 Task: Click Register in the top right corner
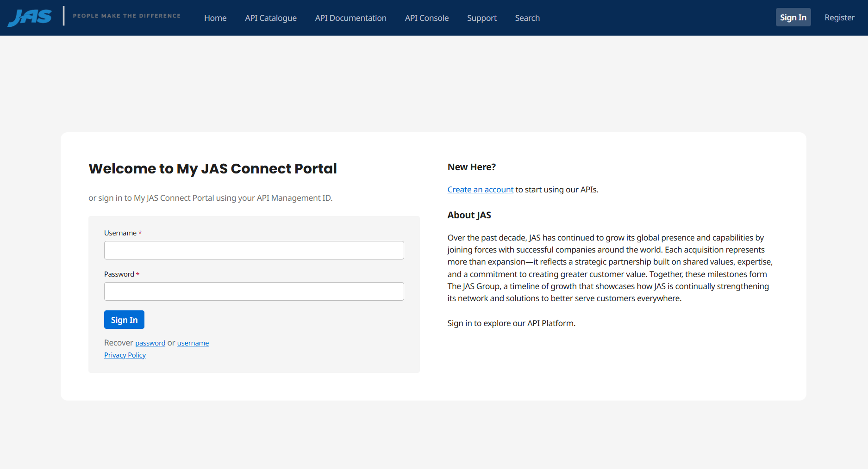coord(839,18)
